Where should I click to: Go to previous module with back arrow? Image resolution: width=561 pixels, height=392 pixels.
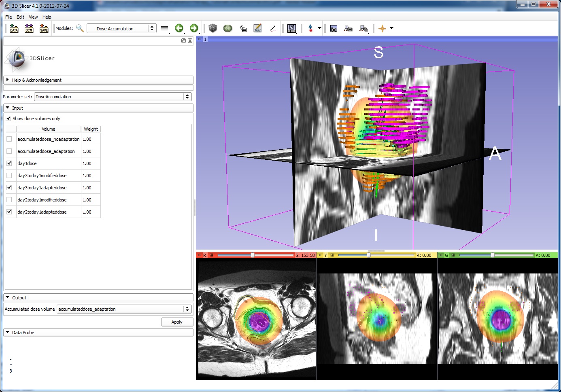tap(178, 28)
